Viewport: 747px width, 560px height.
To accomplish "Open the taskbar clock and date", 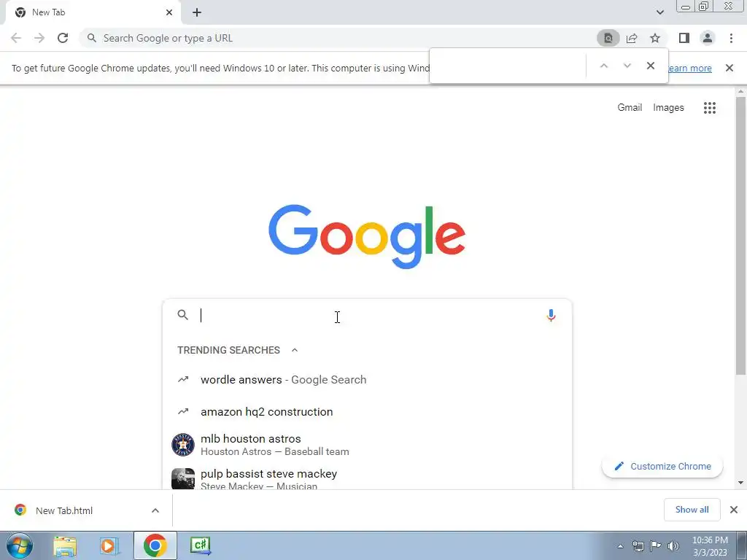I will (x=710, y=546).
